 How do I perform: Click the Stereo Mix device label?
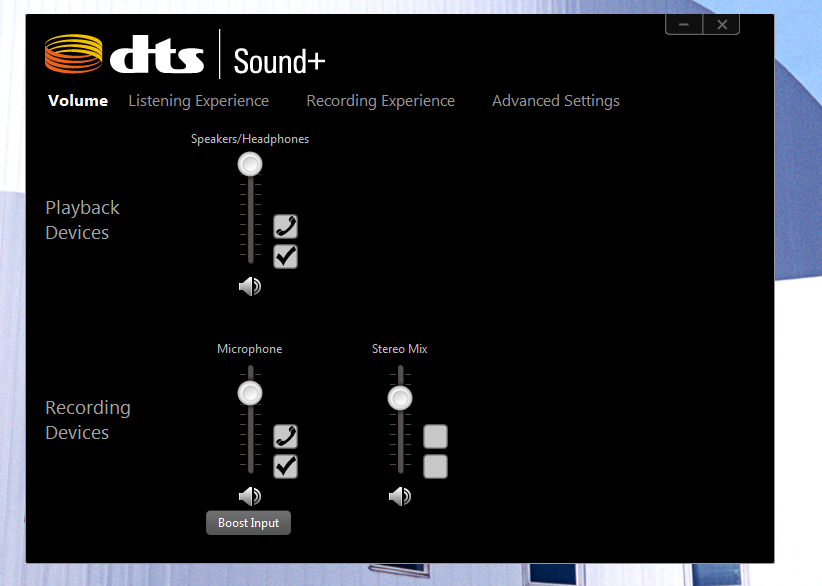pyautogui.click(x=399, y=349)
